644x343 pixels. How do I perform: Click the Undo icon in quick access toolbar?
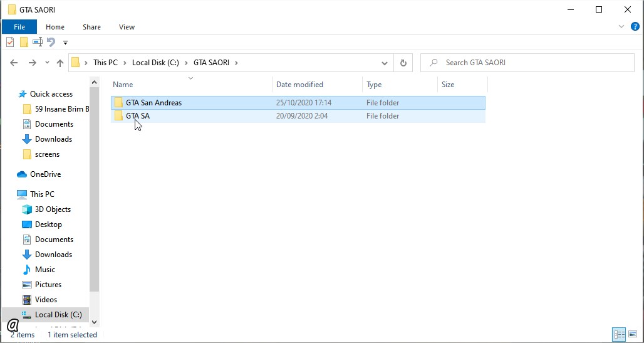tap(51, 42)
